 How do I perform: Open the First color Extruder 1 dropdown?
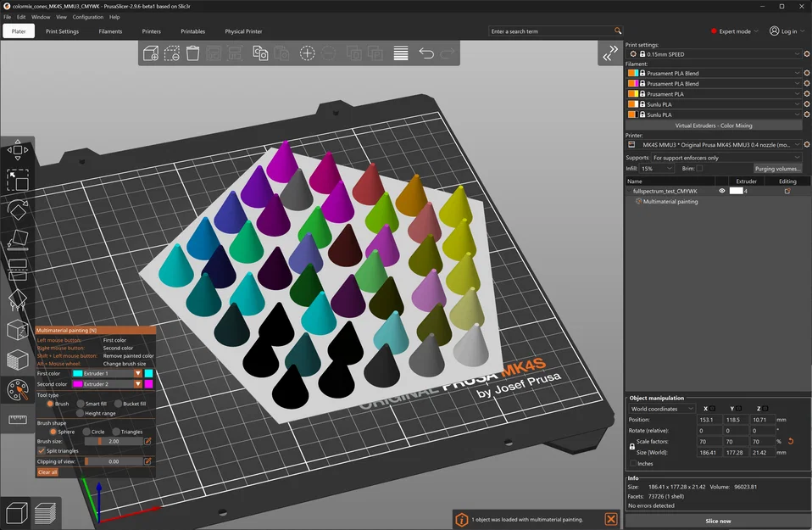107,373
